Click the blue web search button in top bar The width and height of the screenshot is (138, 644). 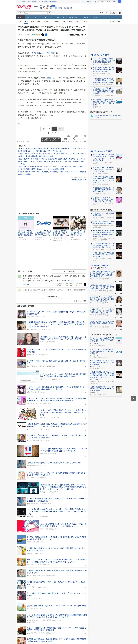pyautogui.click(x=120, y=2)
